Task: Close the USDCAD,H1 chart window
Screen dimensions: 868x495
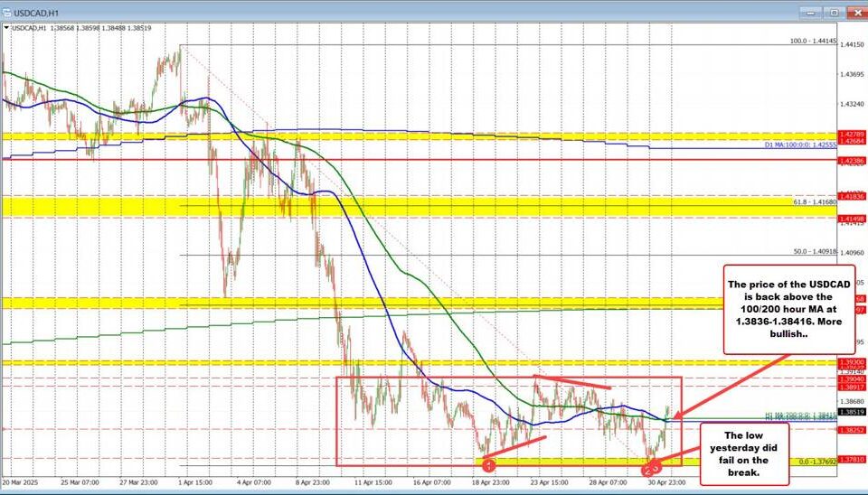Action: [x=855, y=12]
